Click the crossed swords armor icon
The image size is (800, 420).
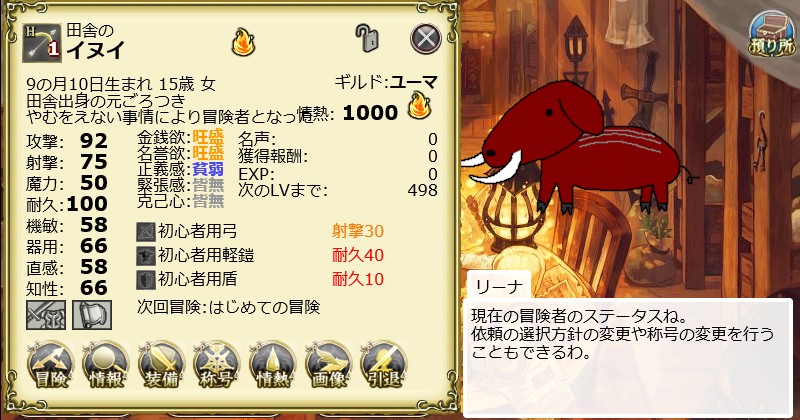(x=46, y=314)
